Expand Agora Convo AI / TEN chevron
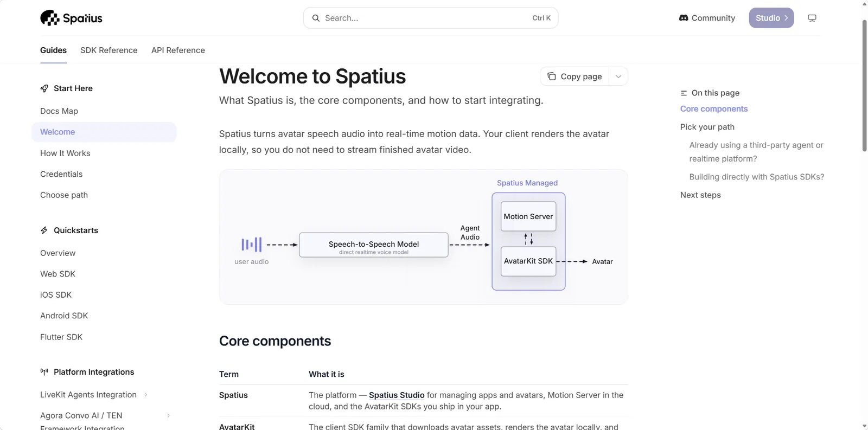 tap(168, 415)
